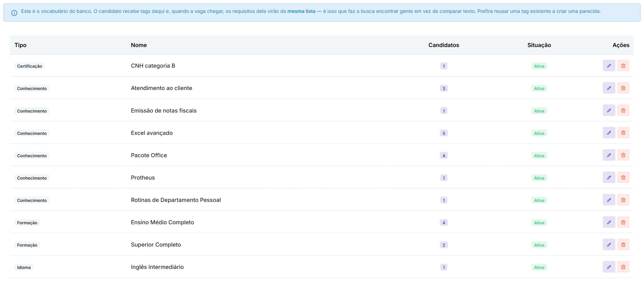The height and width of the screenshot is (299, 644).
Task: Delete the Protheus tag
Action: [x=623, y=178]
